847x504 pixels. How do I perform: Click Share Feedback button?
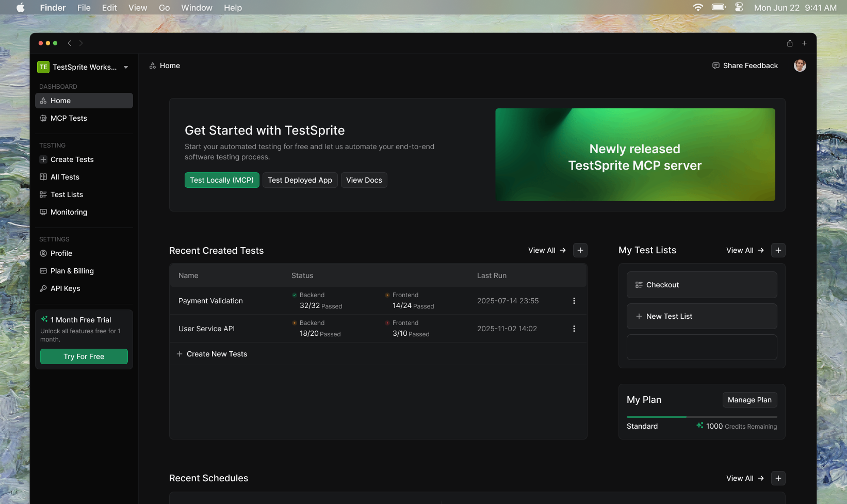[x=745, y=66]
